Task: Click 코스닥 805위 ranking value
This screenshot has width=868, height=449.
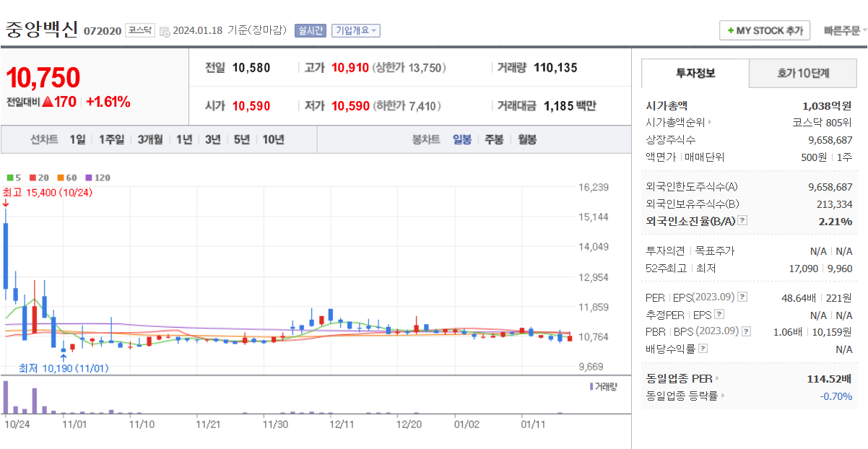Action: pos(822,123)
